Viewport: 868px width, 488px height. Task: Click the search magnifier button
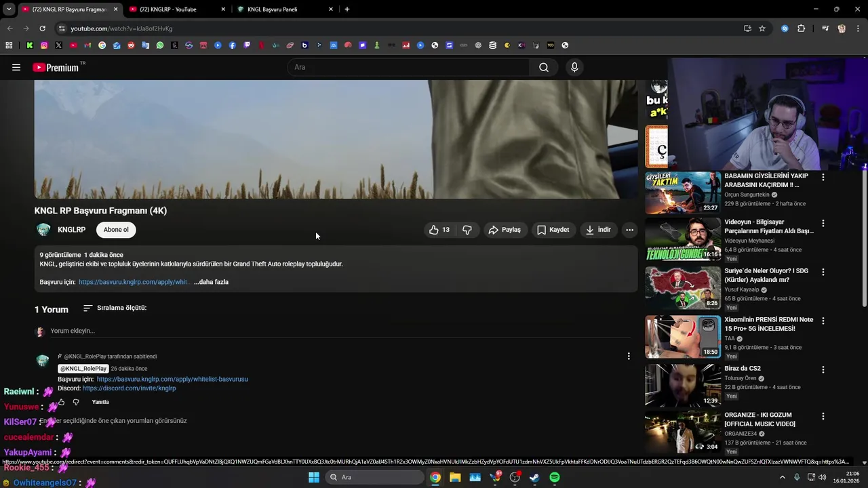(x=544, y=67)
